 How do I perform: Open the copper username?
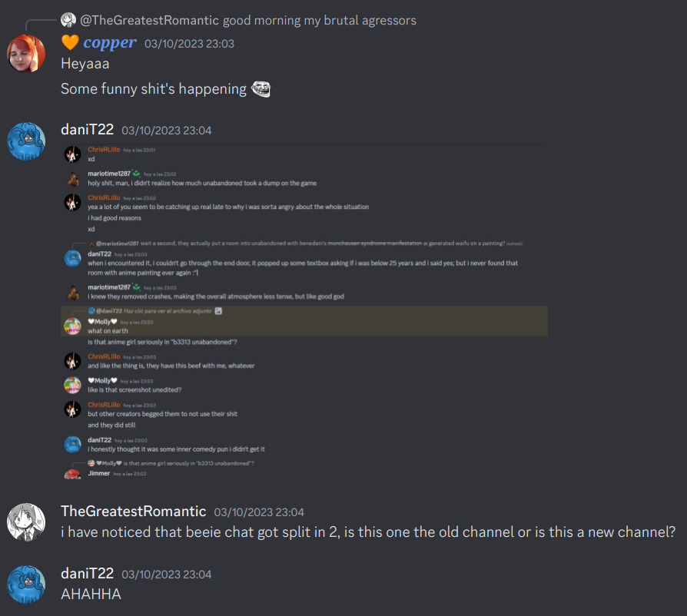[110, 43]
